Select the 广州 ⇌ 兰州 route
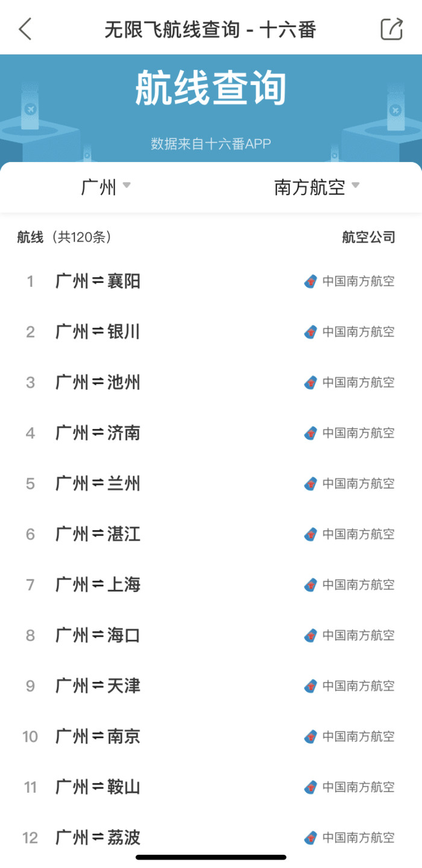 [98, 484]
